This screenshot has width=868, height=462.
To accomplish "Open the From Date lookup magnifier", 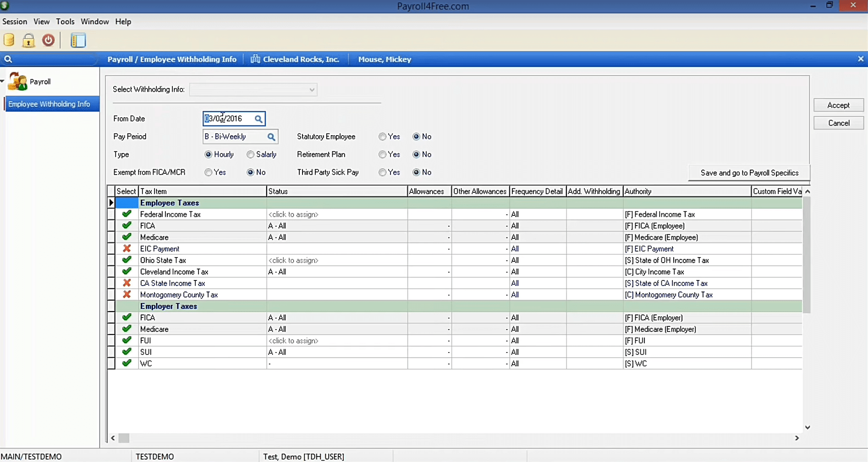I will (x=258, y=118).
